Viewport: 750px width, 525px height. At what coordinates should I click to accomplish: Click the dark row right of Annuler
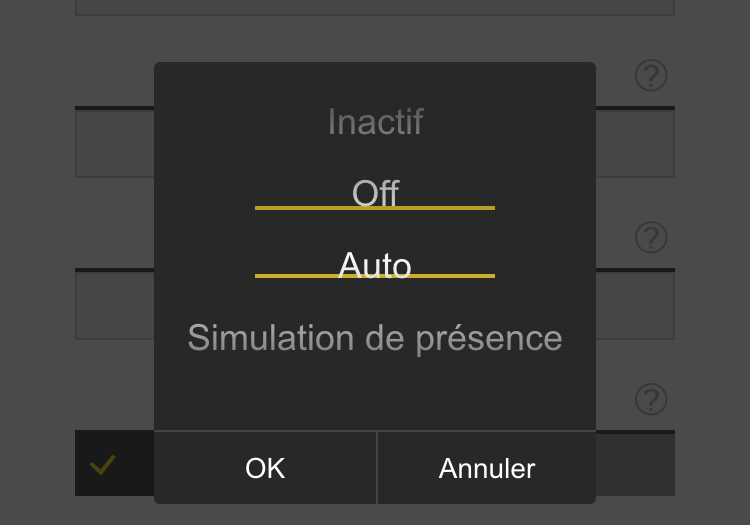(x=635, y=465)
